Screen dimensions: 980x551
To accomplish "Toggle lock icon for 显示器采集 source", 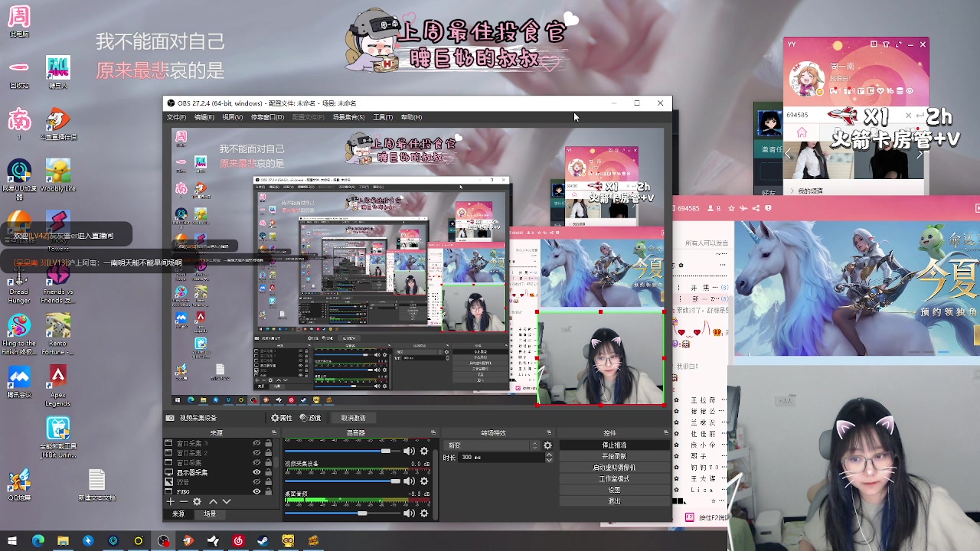I will [268, 472].
